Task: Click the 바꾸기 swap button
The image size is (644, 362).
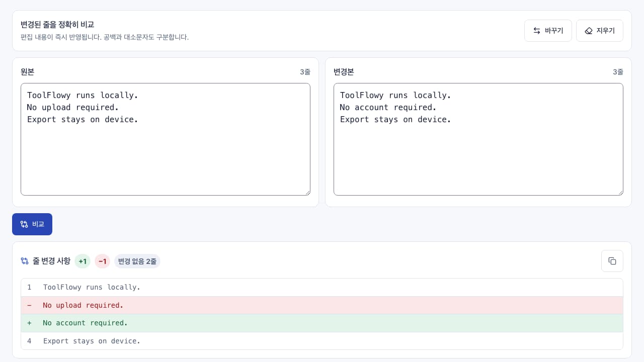Action: [x=548, y=31]
